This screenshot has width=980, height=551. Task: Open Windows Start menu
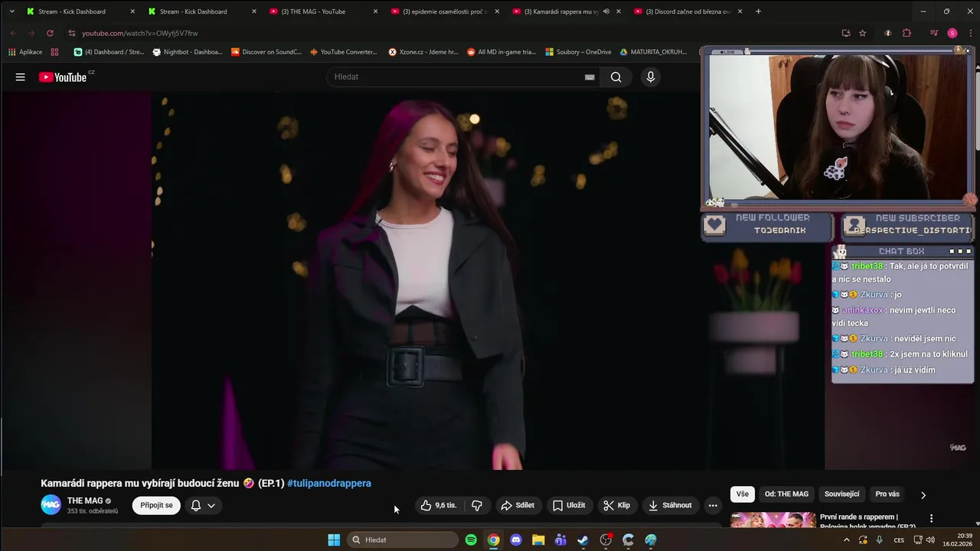tap(334, 540)
